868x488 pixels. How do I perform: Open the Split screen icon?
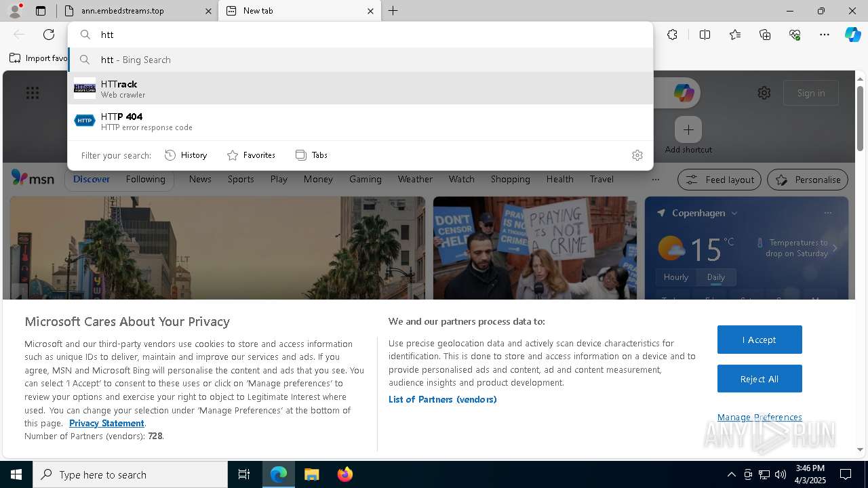click(705, 35)
